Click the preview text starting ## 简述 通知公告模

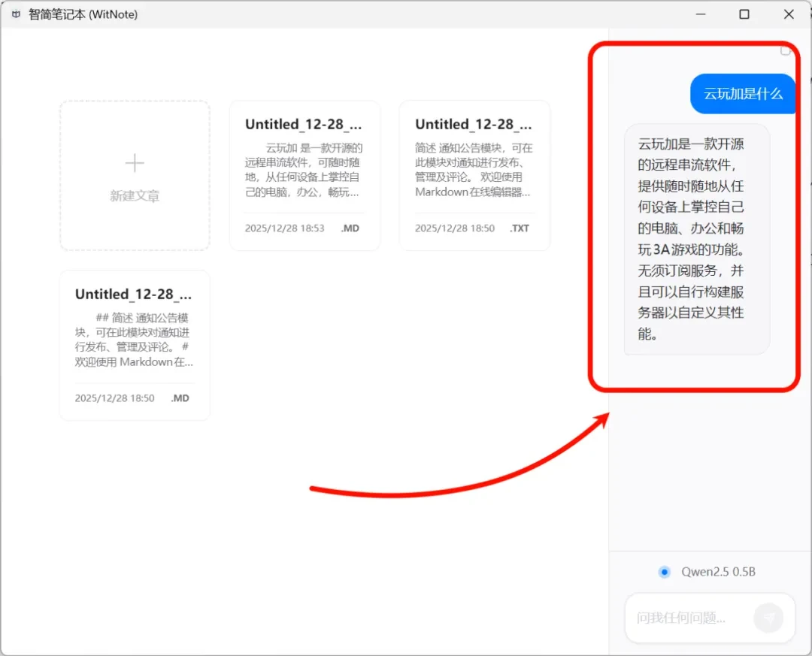click(x=134, y=340)
